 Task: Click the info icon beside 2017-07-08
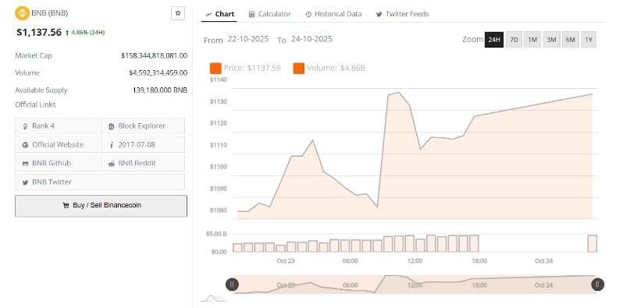click(112, 145)
